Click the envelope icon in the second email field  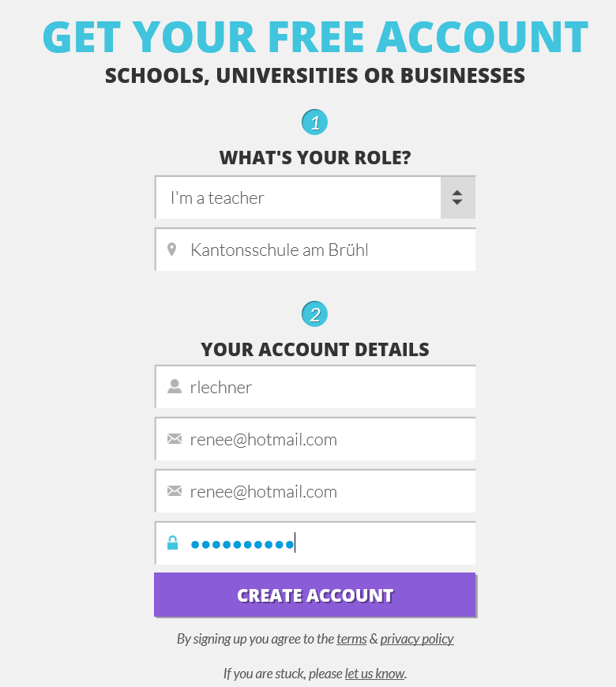pyautogui.click(x=175, y=491)
